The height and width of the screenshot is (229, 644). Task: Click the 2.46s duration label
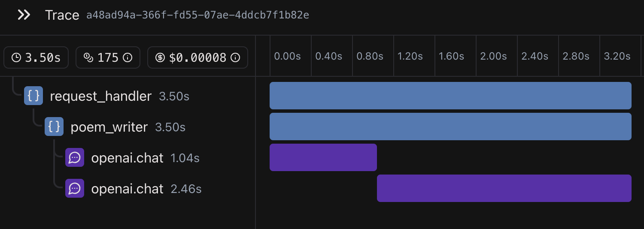point(186,189)
